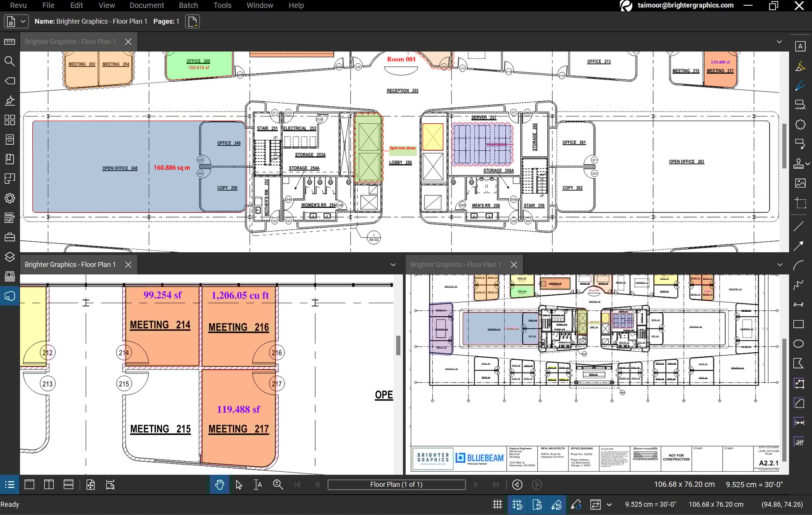Expand the file menu arrow beside Name
812x515 pixels.
[x=23, y=21]
